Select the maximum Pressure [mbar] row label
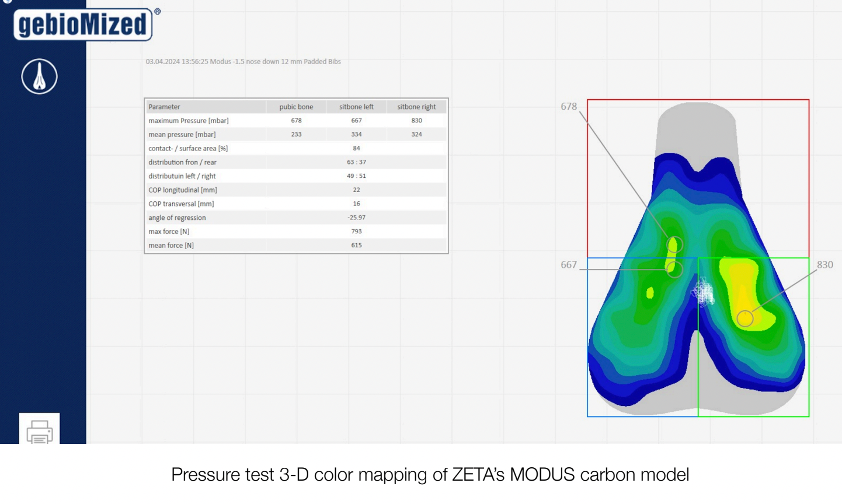The image size is (842, 504). 189,121
